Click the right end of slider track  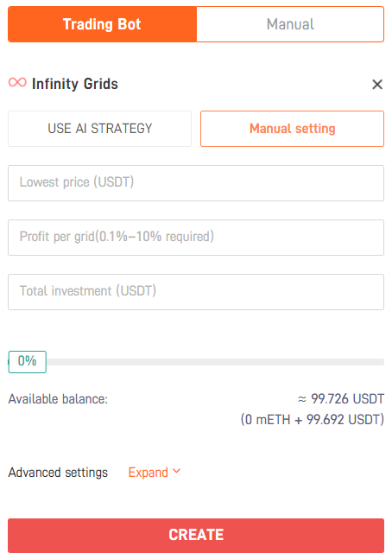pyautogui.click(x=382, y=362)
